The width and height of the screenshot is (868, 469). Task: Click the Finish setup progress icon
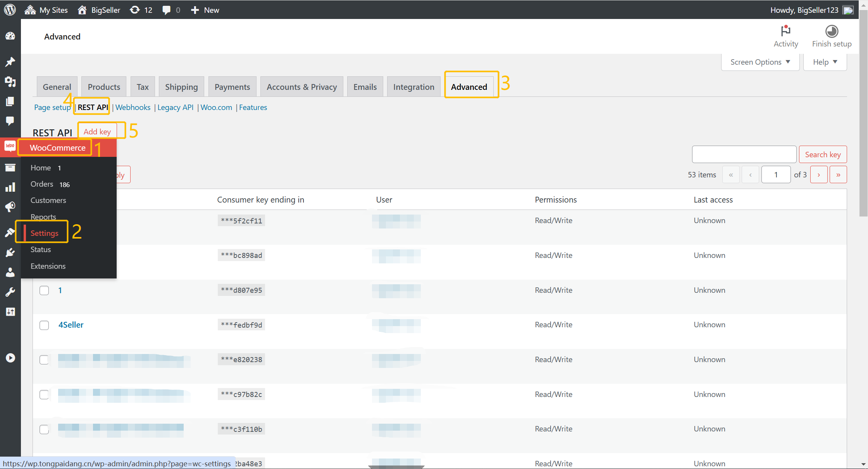831,31
